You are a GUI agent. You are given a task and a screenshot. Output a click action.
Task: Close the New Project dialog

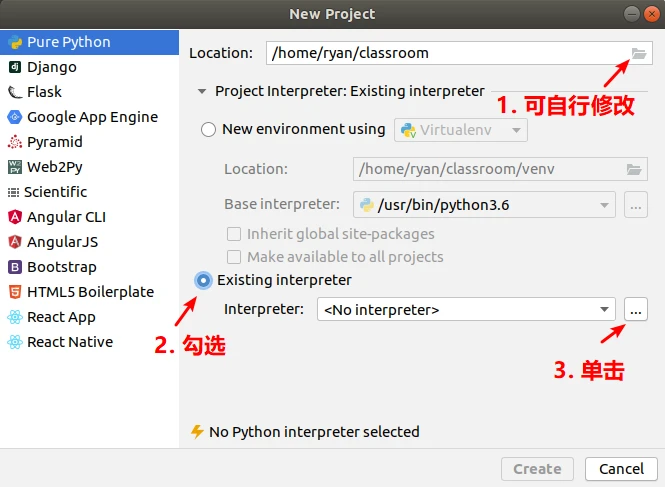point(652,14)
